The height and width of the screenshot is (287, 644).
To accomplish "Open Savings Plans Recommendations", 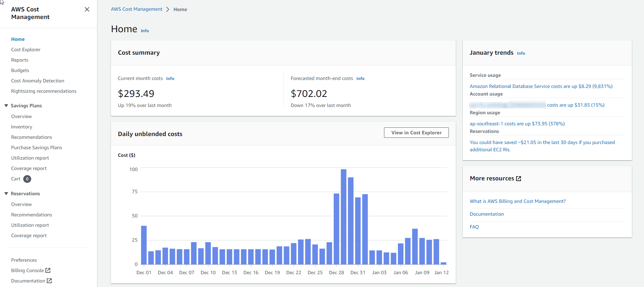I will pos(32,137).
